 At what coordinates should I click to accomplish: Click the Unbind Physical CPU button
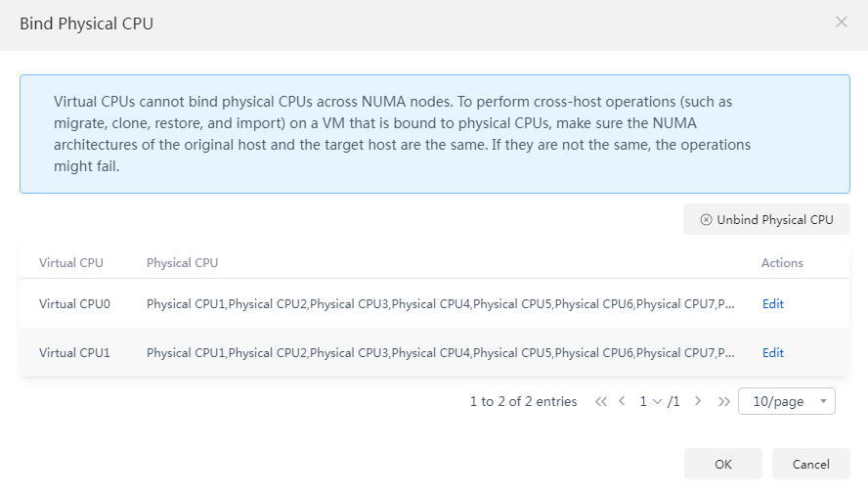click(766, 219)
